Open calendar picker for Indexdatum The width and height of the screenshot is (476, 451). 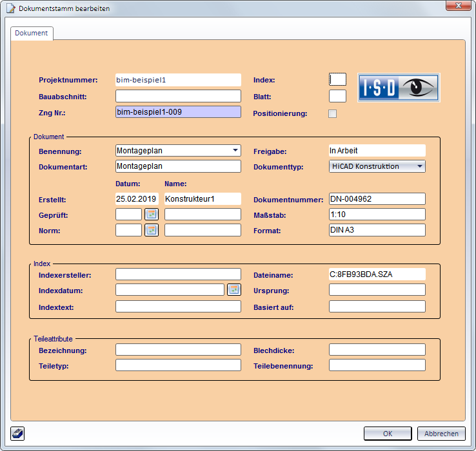click(234, 291)
